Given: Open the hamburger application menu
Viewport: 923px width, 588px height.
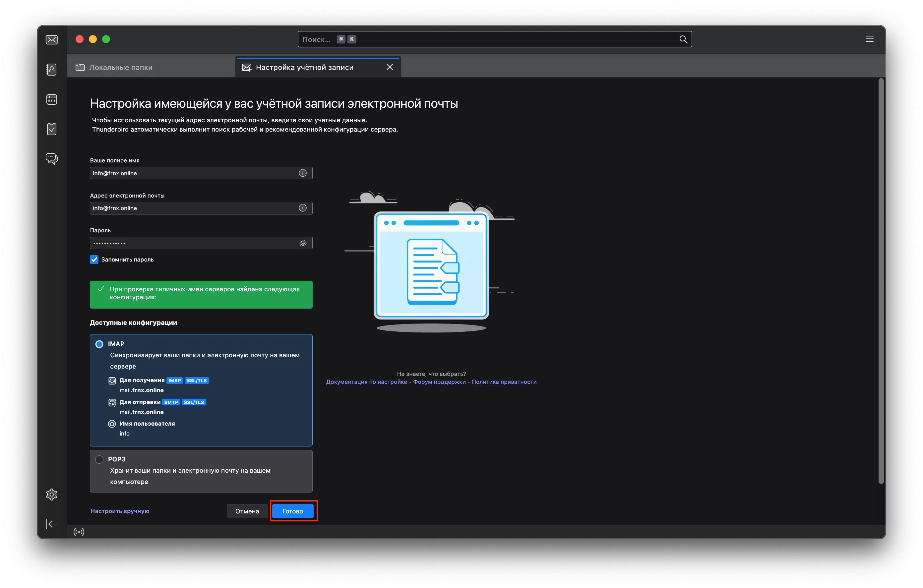Looking at the screenshot, I should (x=869, y=39).
